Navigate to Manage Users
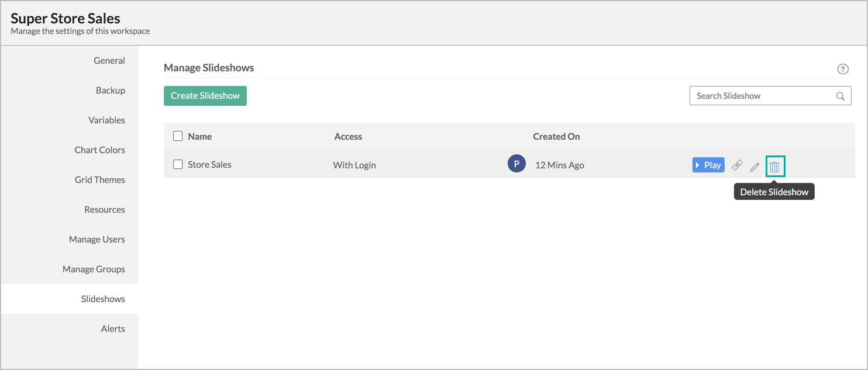The width and height of the screenshot is (868, 370). click(97, 240)
